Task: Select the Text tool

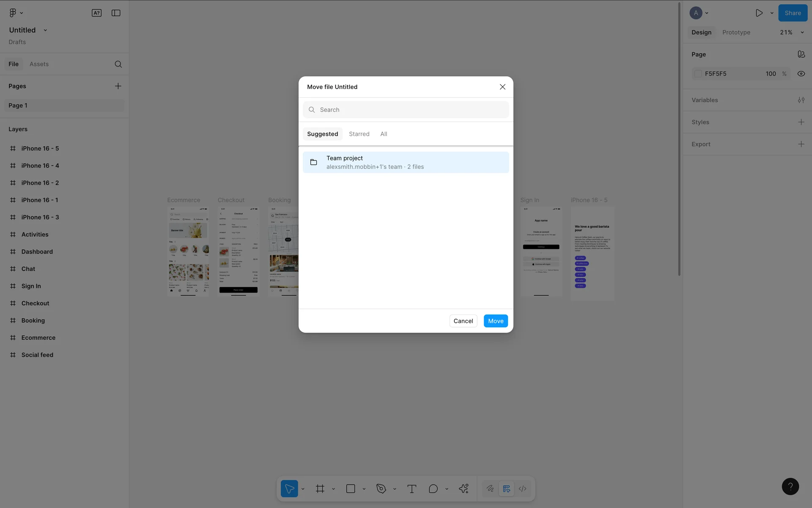Action: [411, 489]
